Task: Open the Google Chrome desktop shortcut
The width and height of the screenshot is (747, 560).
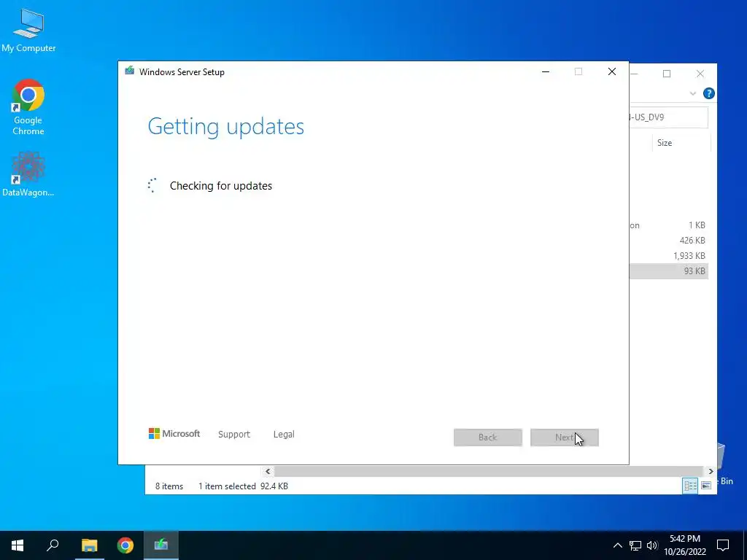Action: tap(28, 106)
